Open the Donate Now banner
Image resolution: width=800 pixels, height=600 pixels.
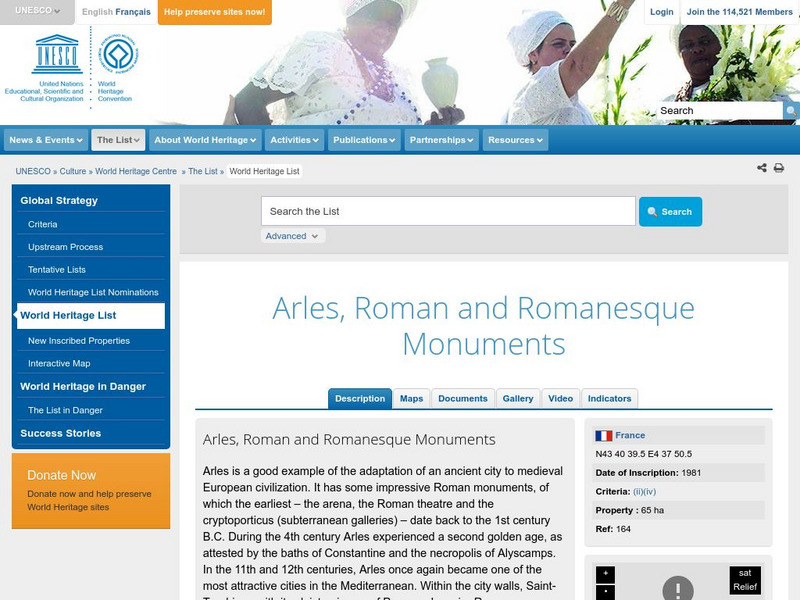91,491
